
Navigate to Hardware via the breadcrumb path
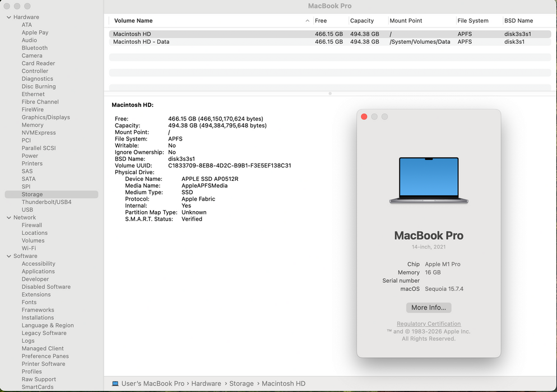[x=207, y=384]
